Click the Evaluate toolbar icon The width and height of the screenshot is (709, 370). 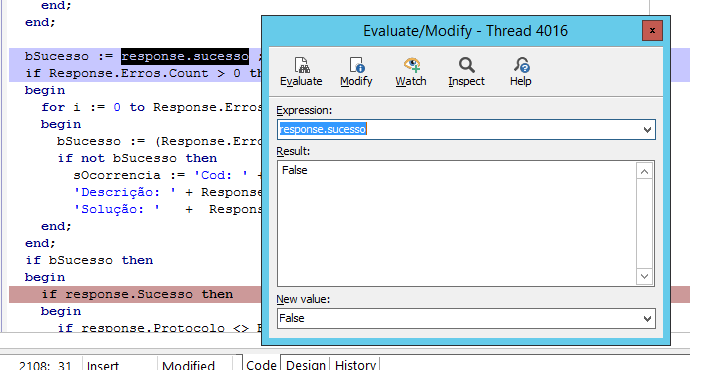[x=301, y=72]
